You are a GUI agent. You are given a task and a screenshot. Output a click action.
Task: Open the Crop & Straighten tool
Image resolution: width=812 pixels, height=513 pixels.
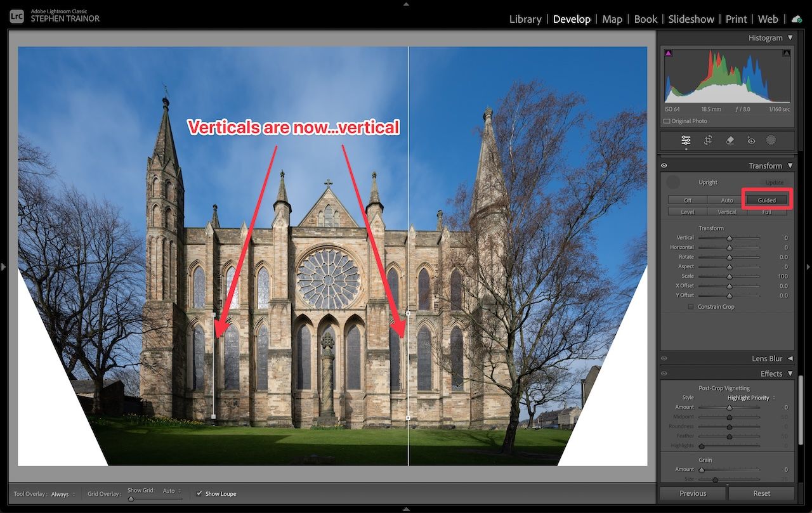(707, 140)
